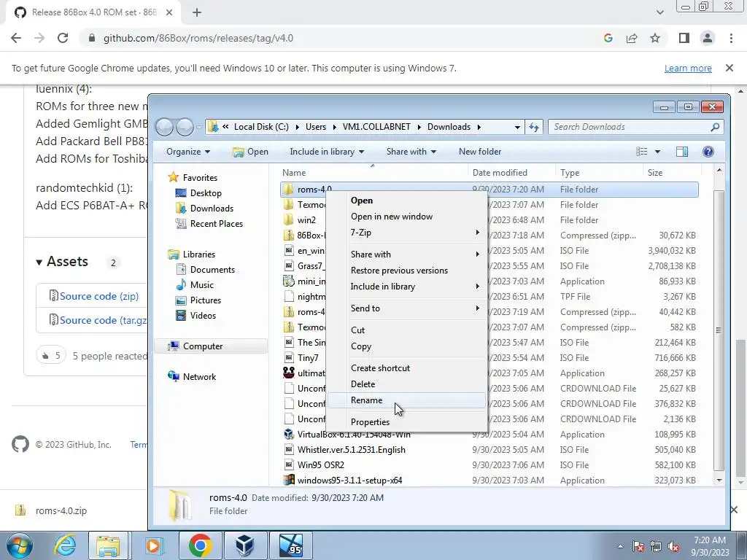Screen dimensions: 747x560
Task: Select Win95 OSR2 ISO file
Action: click(489, 464)
